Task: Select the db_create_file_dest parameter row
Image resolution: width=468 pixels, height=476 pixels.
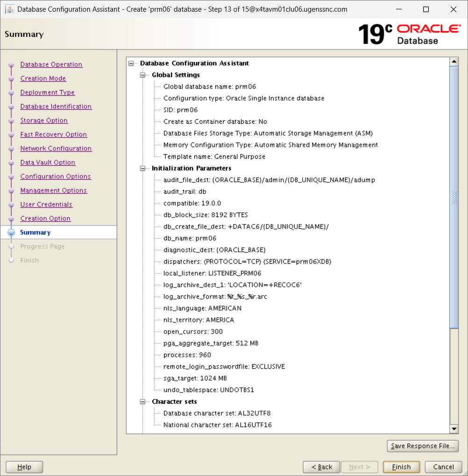Action: click(x=246, y=227)
